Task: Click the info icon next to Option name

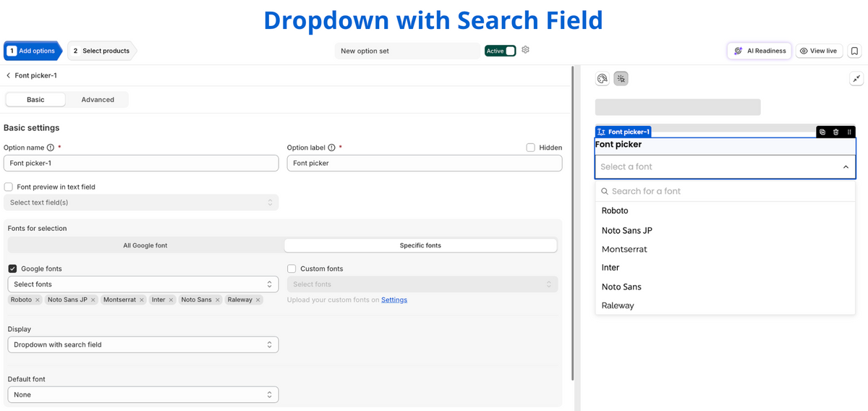Action: pyautogui.click(x=51, y=148)
